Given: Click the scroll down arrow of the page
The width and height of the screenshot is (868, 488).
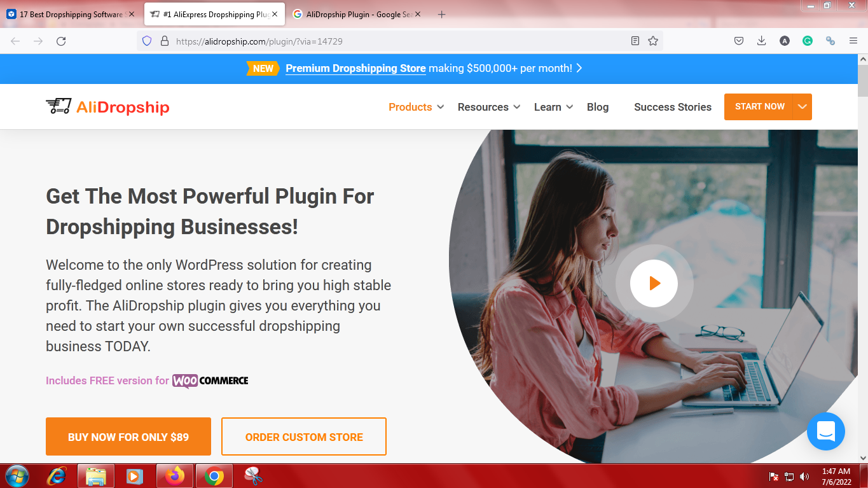Looking at the screenshot, I should (863, 457).
